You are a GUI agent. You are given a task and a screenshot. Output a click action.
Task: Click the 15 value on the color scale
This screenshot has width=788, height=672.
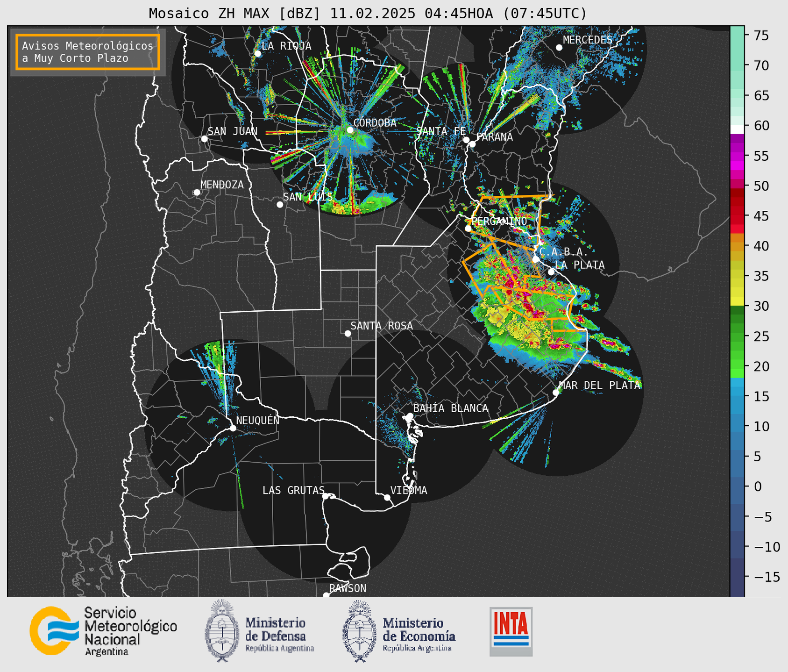click(x=761, y=397)
